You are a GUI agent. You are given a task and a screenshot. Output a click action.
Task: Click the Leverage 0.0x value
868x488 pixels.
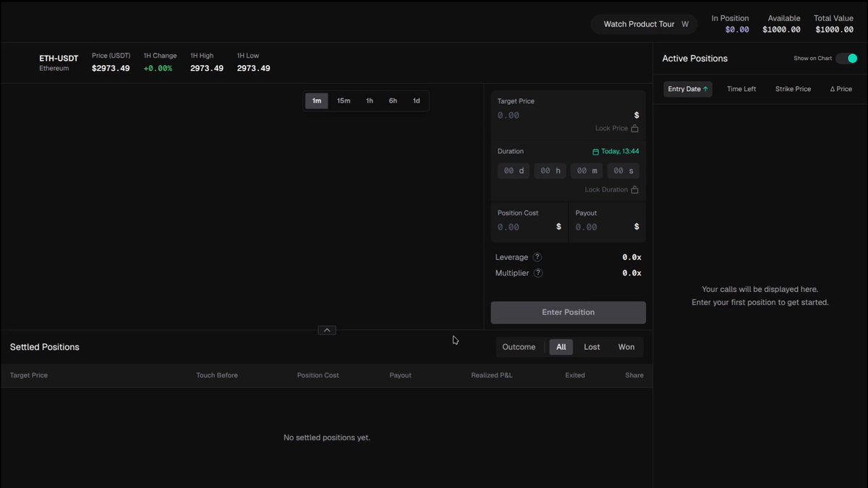pyautogui.click(x=631, y=257)
